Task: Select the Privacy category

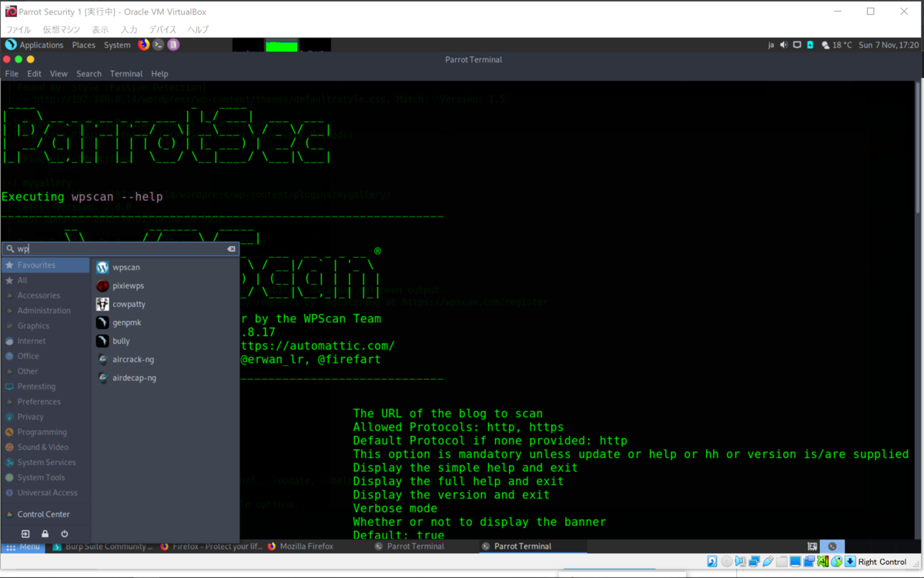Action: click(x=45, y=417)
